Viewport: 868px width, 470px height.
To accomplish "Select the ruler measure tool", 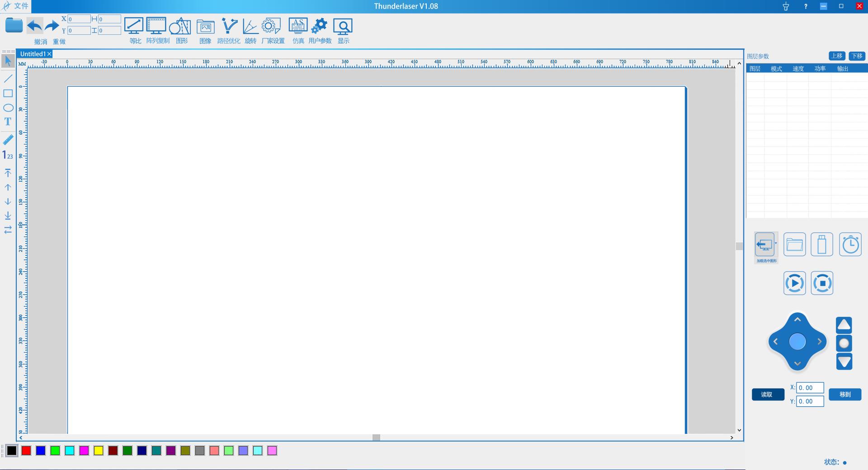I will (8, 140).
